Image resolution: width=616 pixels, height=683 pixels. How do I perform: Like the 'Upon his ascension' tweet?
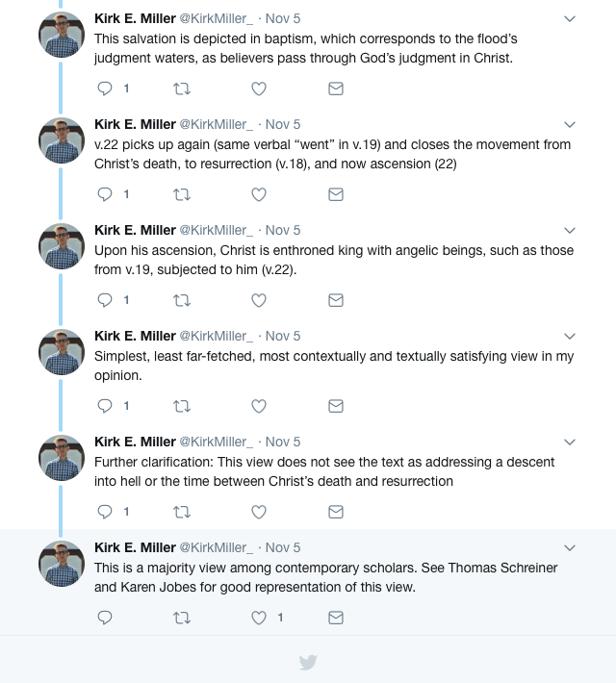tap(259, 300)
